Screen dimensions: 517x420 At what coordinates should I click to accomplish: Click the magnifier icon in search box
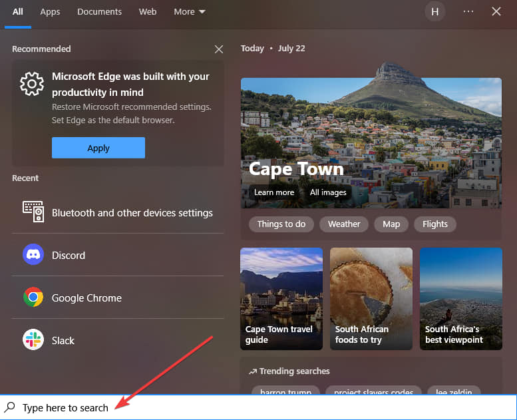click(10, 407)
